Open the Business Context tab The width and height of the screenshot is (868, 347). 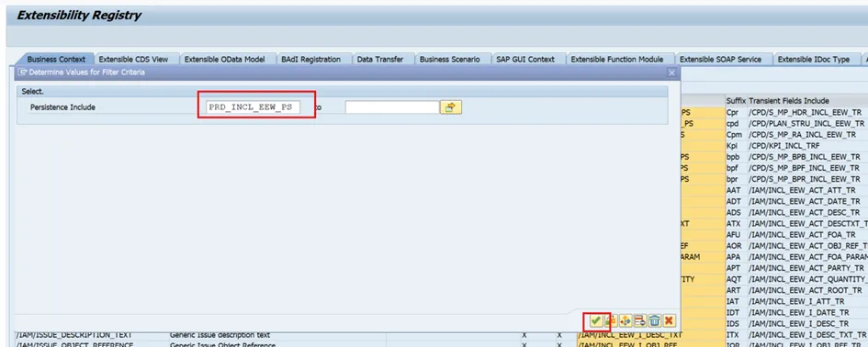[x=56, y=60]
